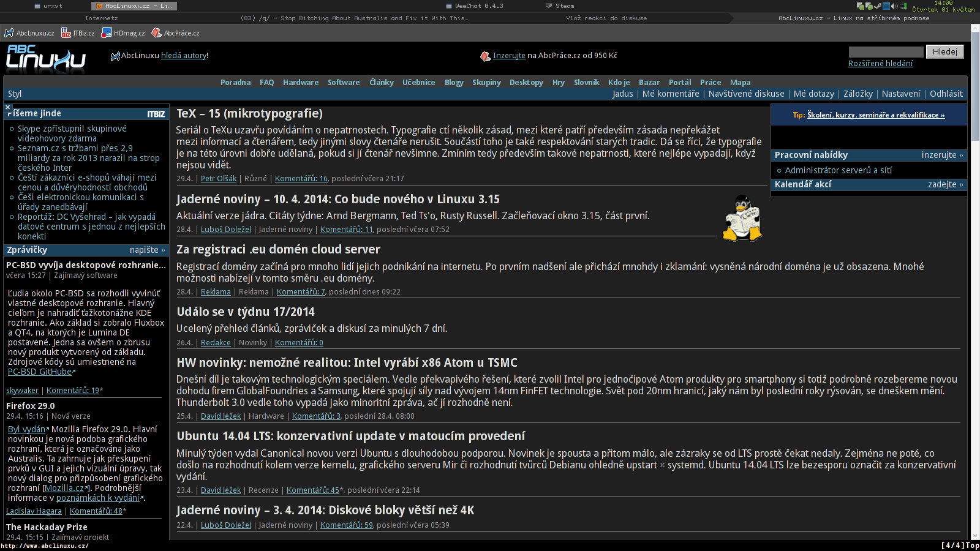Select the 'AbcLinuxu.cz - Linux na stříbrném podnose' tab
Image resolution: width=980 pixels, height=551 pixels.
point(854,18)
